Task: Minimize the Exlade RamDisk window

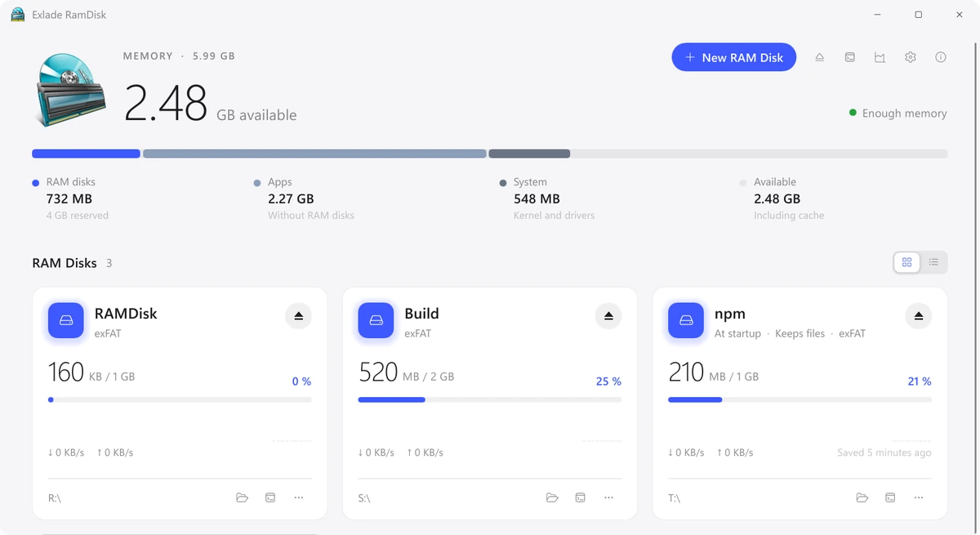Action: (x=877, y=15)
